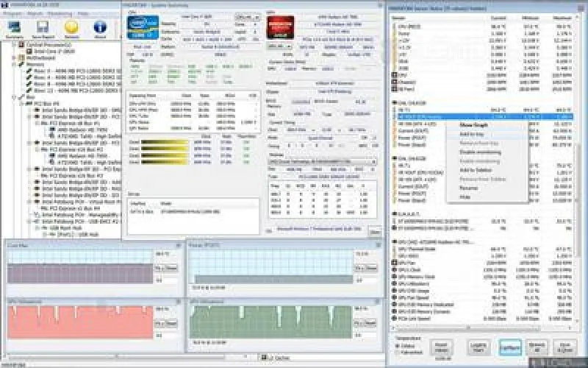Click the Reset Values button
The width and height of the screenshot is (588, 368).
[x=441, y=347]
